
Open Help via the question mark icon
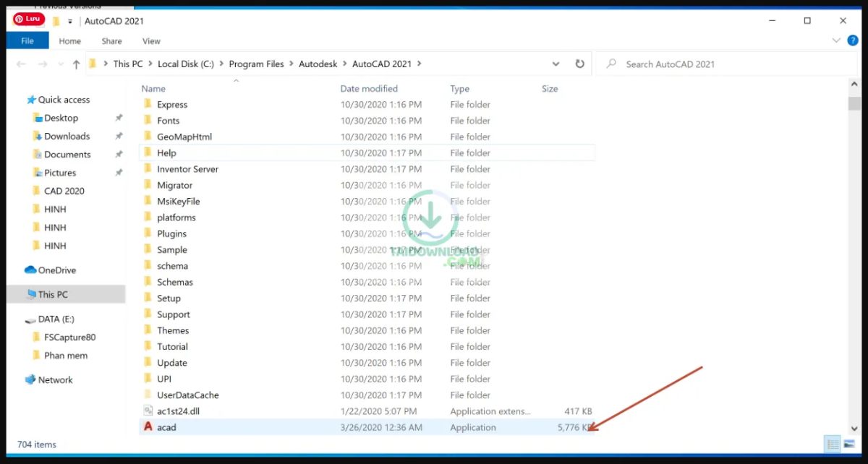pyautogui.click(x=854, y=40)
